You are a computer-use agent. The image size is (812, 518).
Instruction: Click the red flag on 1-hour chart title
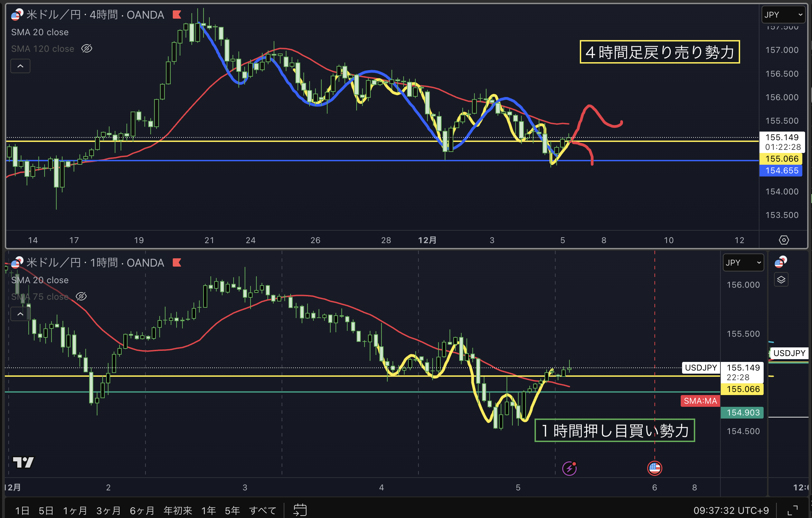pyautogui.click(x=177, y=262)
